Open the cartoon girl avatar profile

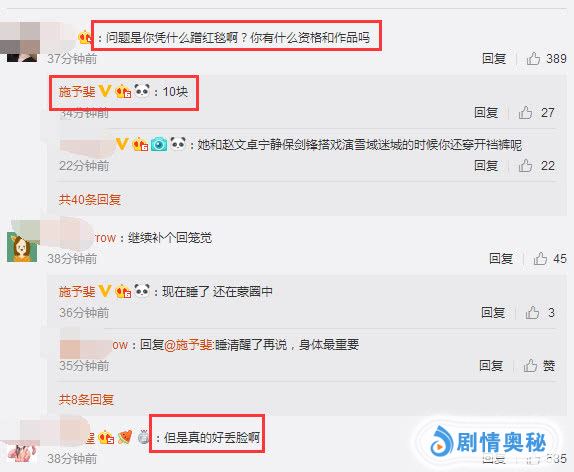22,247
